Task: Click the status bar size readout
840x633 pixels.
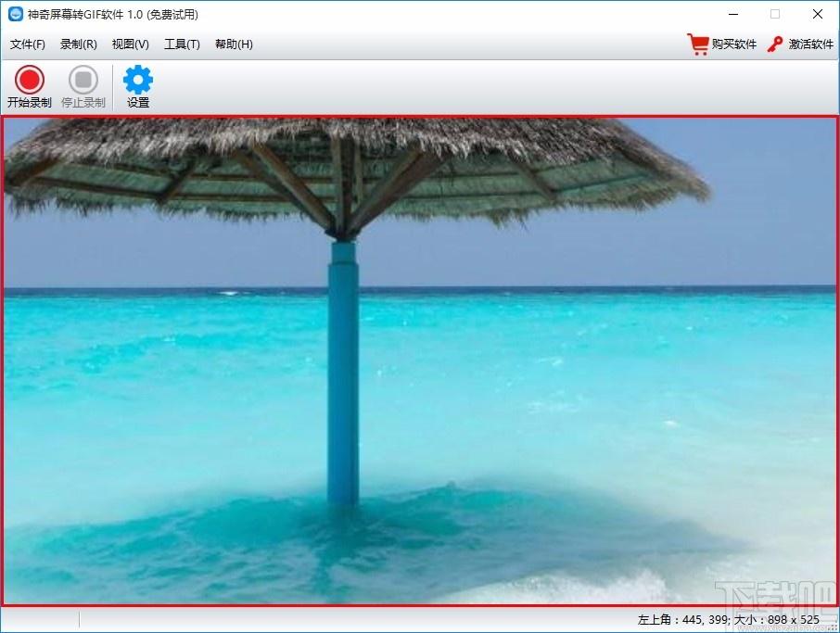Action: (x=729, y=620)
